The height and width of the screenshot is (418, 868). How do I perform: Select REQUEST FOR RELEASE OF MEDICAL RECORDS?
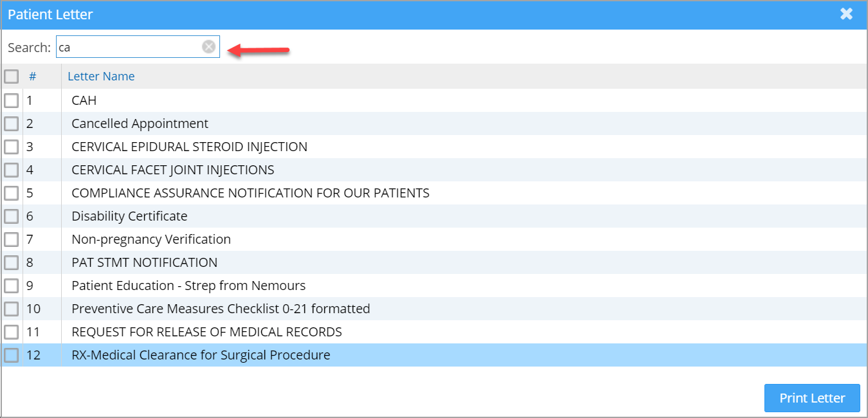207,332
